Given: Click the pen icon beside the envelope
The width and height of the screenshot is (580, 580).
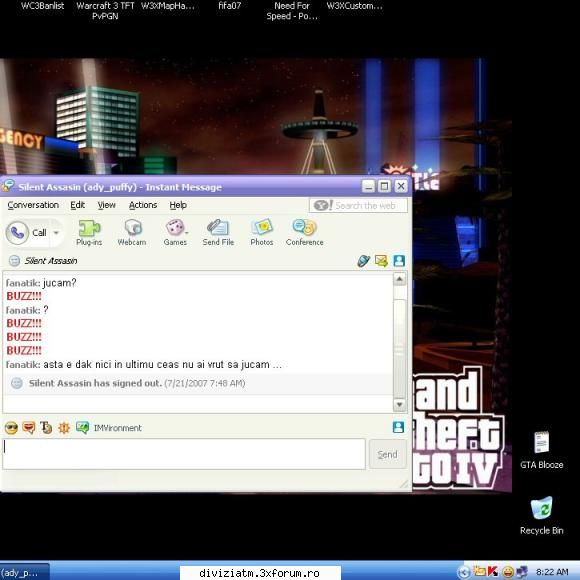Looking at the screenshot, I should 363,261.
